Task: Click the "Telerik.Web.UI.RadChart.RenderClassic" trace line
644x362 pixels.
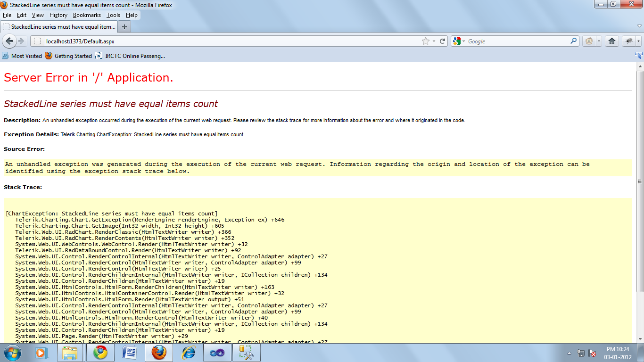Action: click(123, 232)
